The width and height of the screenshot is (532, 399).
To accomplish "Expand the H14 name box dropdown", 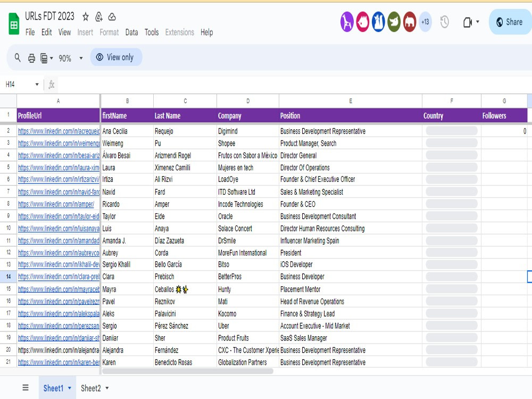I will 37,84.
